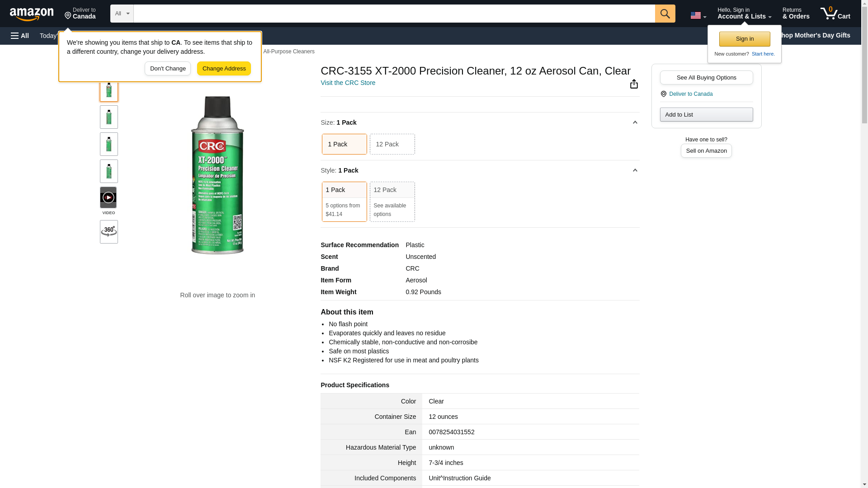
Task: Choose the 12 Pack style option
Action: click(x=392, y=202)
